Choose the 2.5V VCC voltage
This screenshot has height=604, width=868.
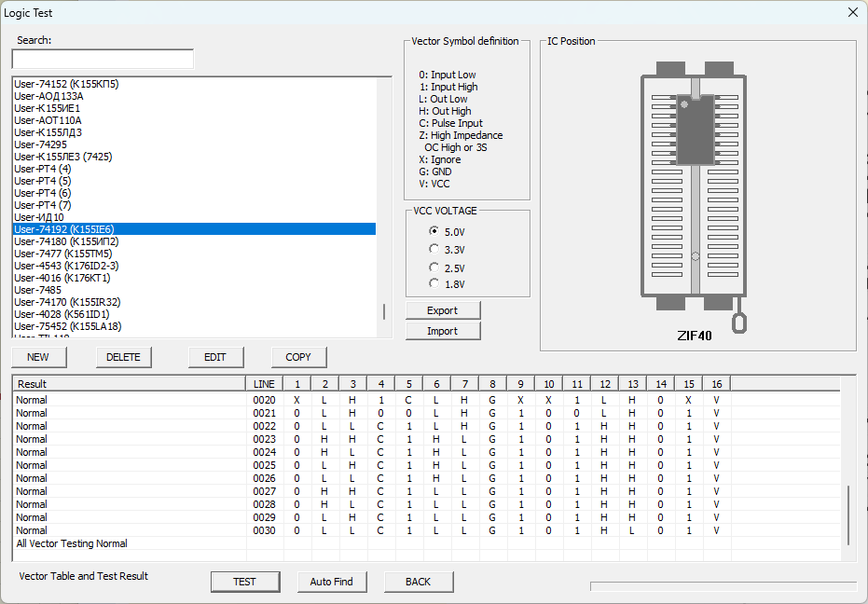434,267
